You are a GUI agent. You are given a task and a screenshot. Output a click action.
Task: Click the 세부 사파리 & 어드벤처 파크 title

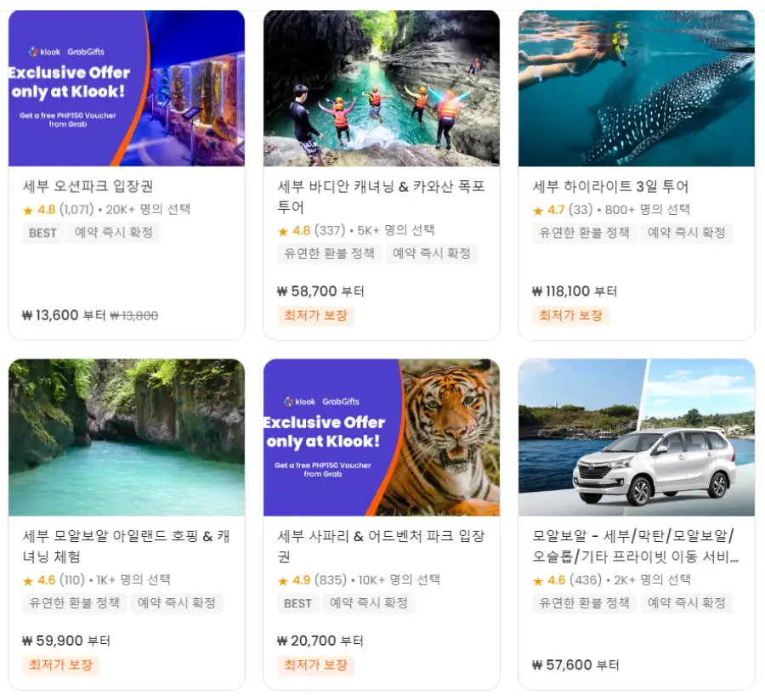coord(381,546)
